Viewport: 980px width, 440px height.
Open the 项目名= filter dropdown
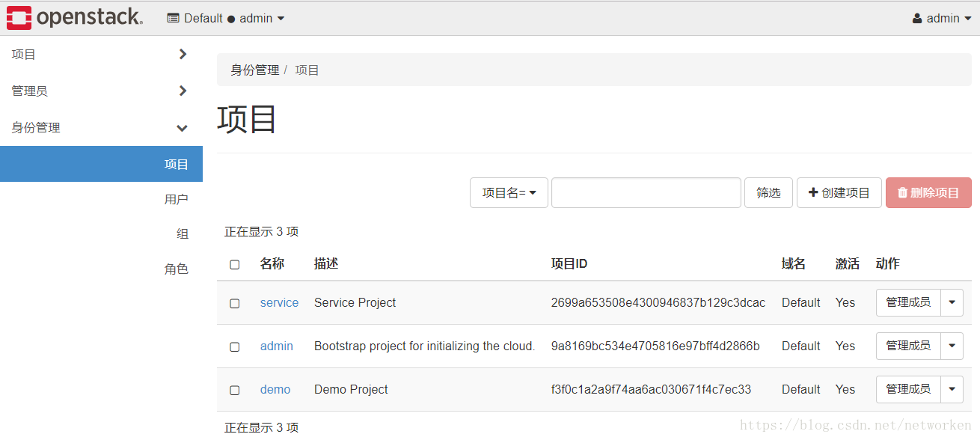click(509, 192)
